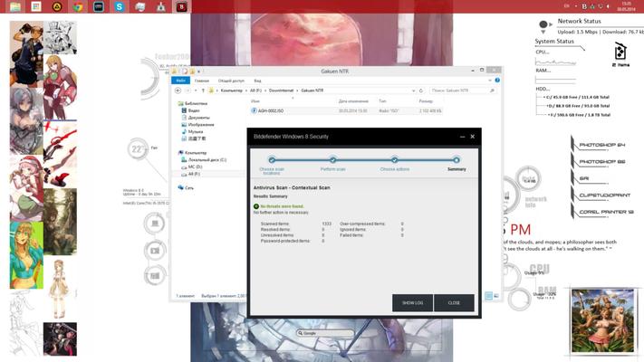Open Google Chrome from the taskbar

pyautogui.click(x=78, y=6)
